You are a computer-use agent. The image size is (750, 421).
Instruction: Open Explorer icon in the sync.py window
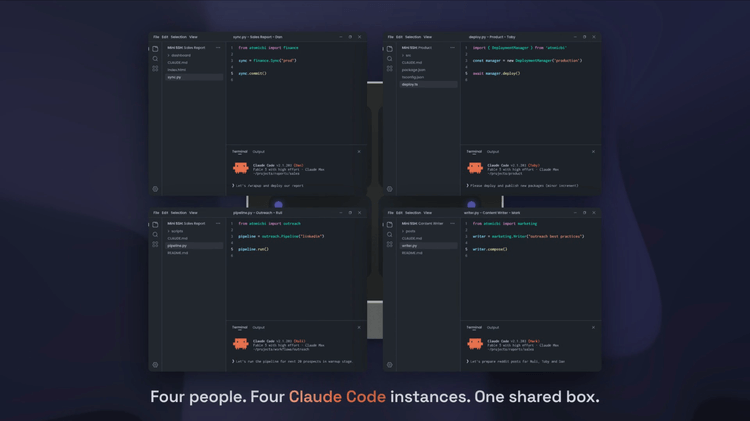tap(155, 49)
